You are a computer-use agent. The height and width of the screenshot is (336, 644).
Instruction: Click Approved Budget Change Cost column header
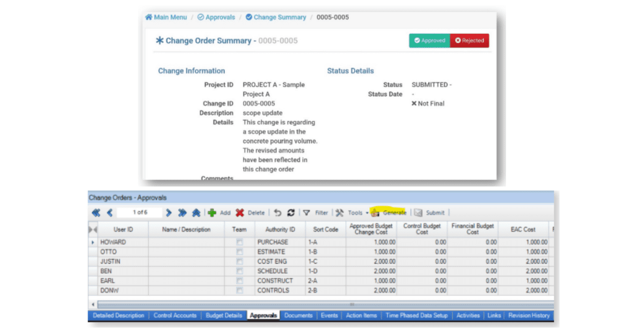(x=371, y=229)
